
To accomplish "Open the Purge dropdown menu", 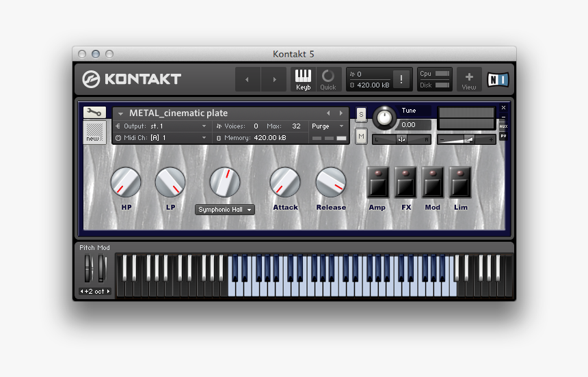I will [x=328, y=126].
